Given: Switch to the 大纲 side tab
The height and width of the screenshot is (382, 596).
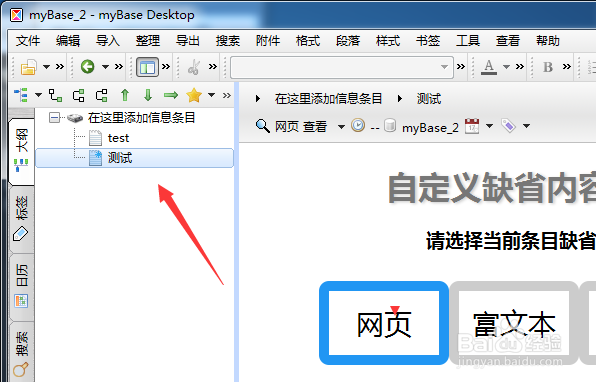Looking at the screenshot, I should pos(21,151).
